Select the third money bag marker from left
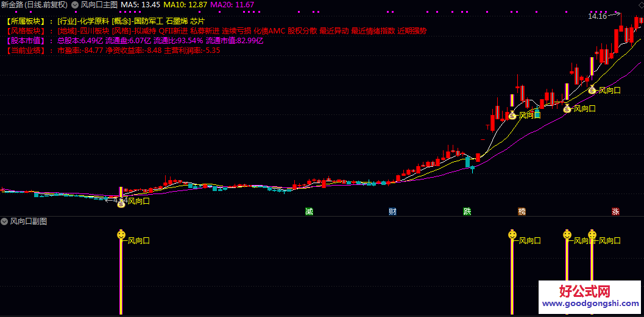 point(567,108)
